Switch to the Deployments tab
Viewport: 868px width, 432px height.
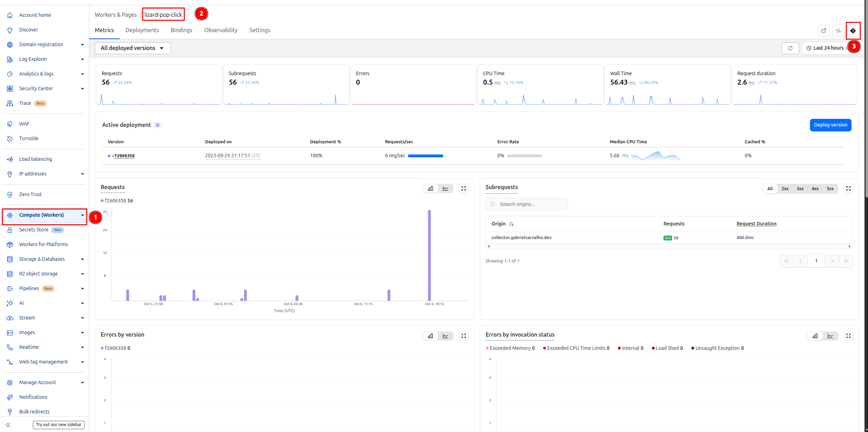pos(142,30)
